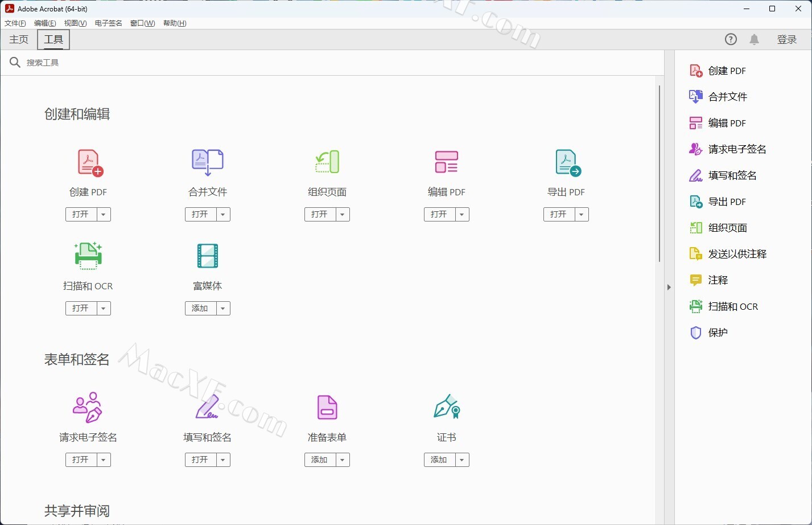The width and height of the screenshot is (812, 525).
Task: Expand the dropdown arrow under 合并文件
Action: point(223,215)
